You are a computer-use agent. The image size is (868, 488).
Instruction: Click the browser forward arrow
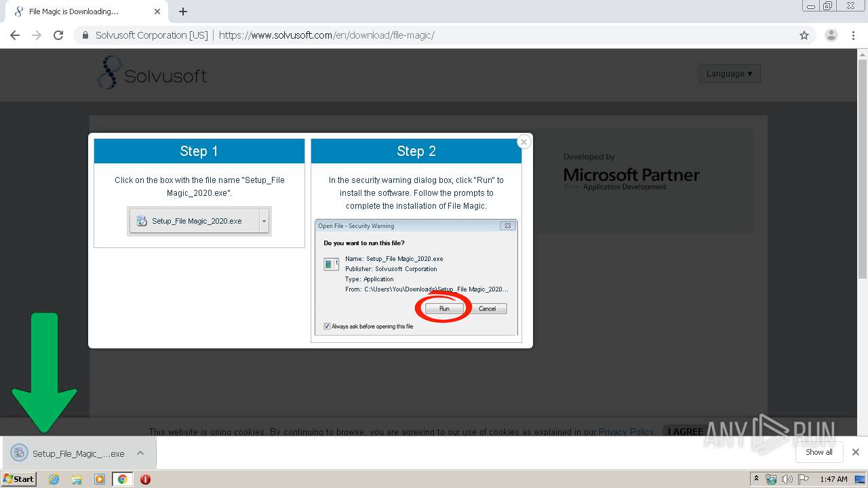coord(37,35)
